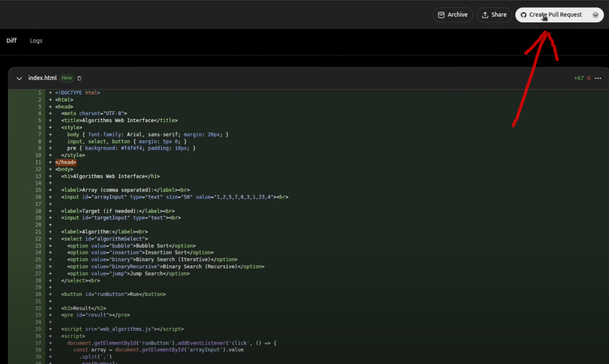Click the highlighted </head> tag
The image size is (609, 364).
pos(66,162)
